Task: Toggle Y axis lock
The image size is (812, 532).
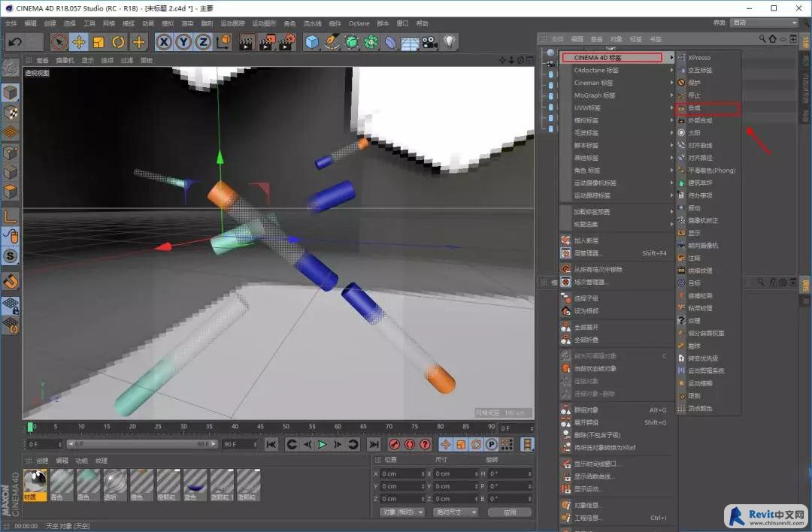Action: click(x=183, y=42)
